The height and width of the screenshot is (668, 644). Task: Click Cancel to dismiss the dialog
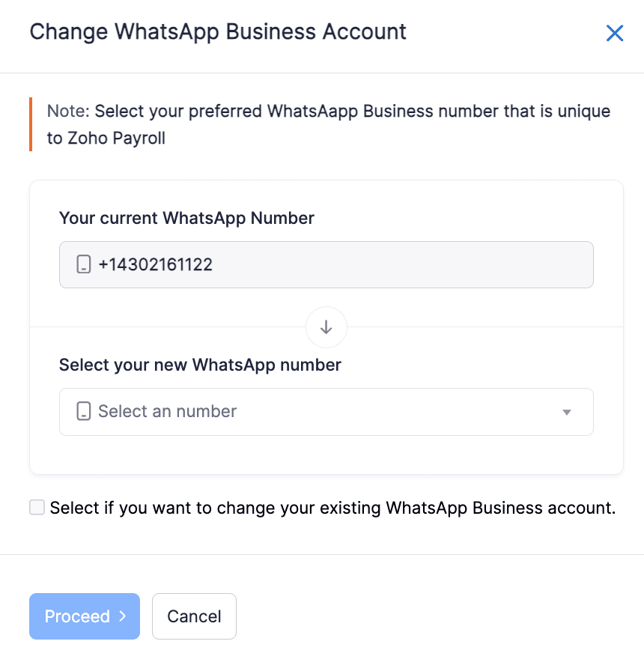click(194, 616)
